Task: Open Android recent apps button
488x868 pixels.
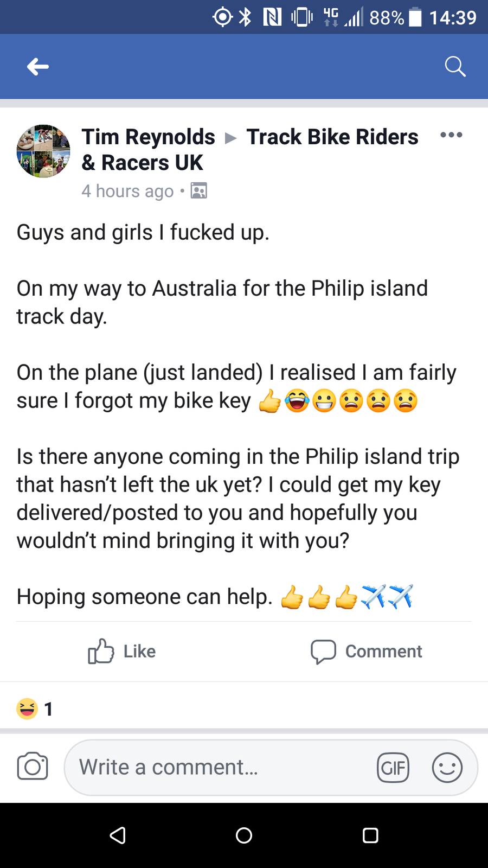Action: tap(370, 835)
